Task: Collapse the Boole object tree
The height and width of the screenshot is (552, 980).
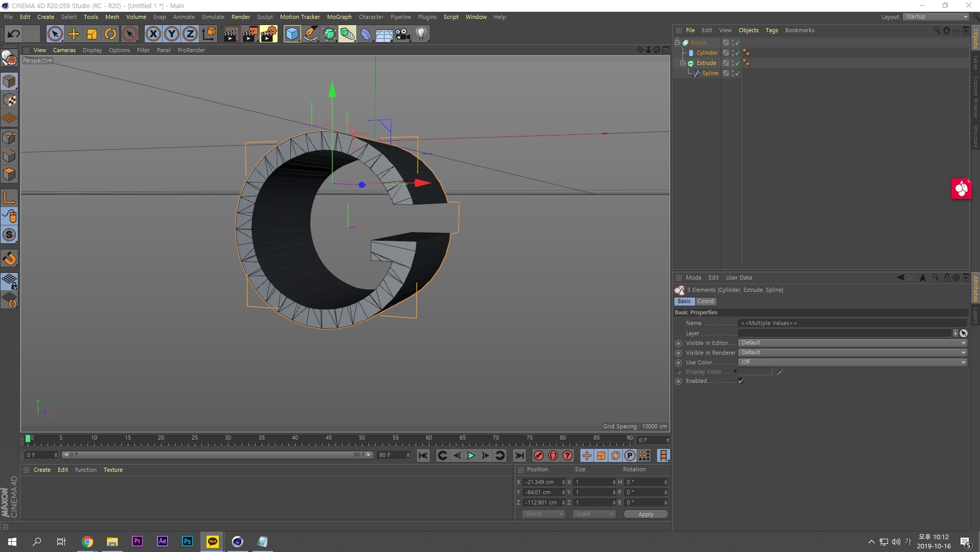Action: pos(677,42)
